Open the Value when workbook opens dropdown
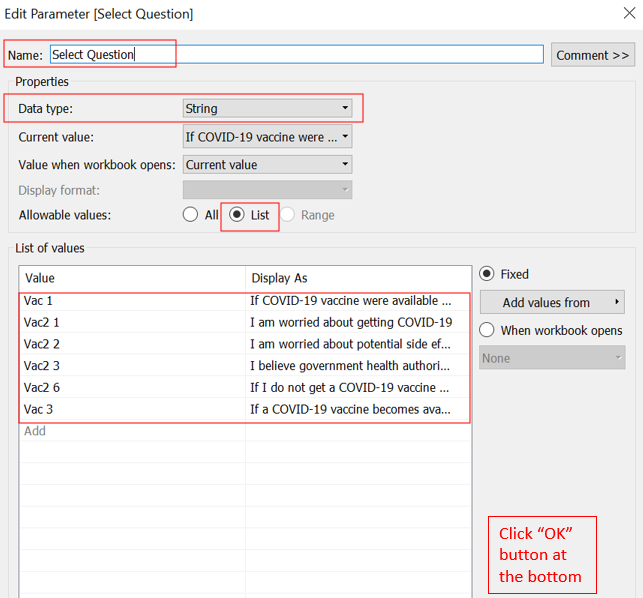 [267, 165]
